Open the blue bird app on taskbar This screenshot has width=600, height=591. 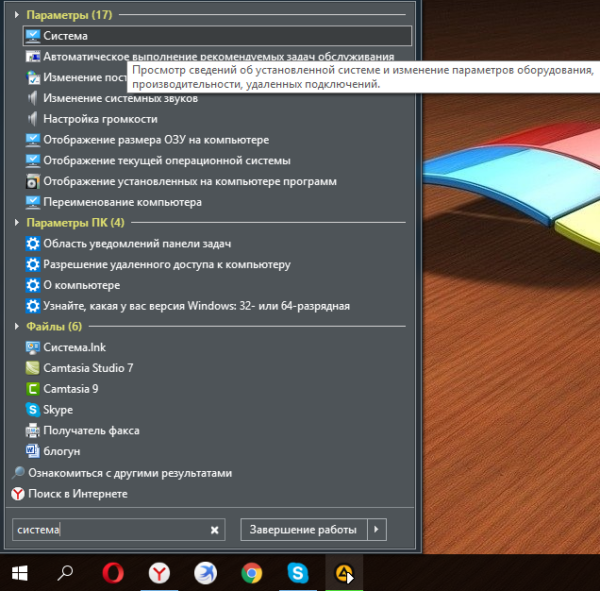[205, 573]
